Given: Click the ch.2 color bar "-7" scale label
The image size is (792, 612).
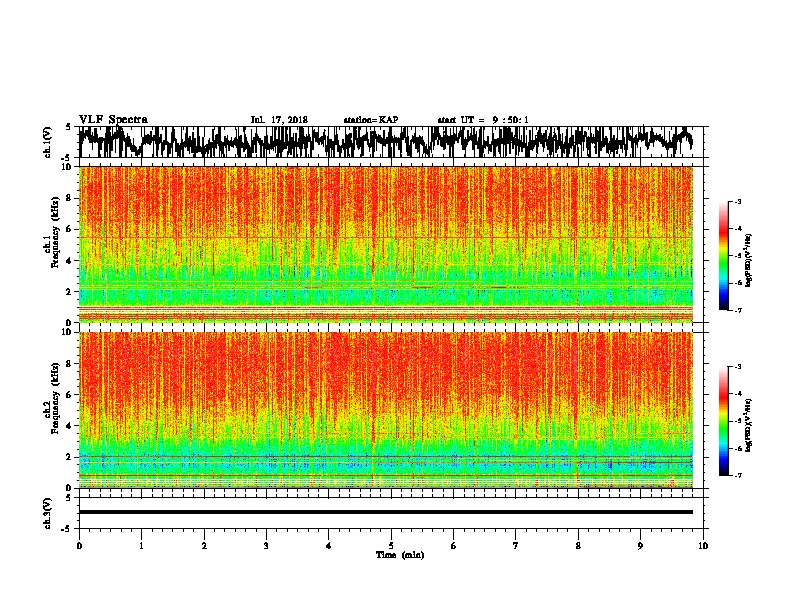Looking at the screenshot, I should click(738, 476).
